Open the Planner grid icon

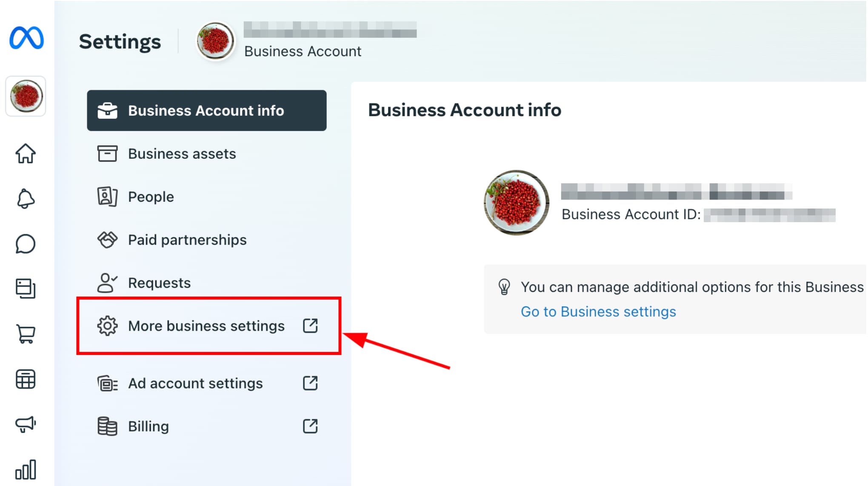pos(26,380)
